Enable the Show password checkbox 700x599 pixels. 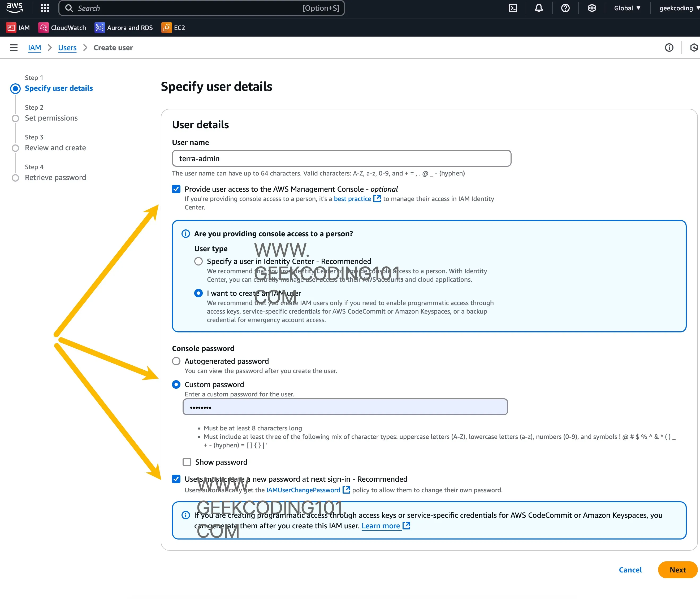(x=187, y=462)
